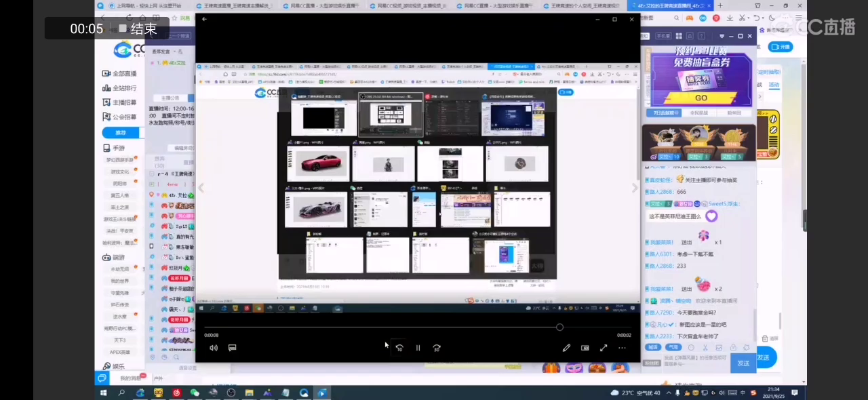The image size is (868, 400).
Task: Enter full screen in video player
Action: coord(603,348)
